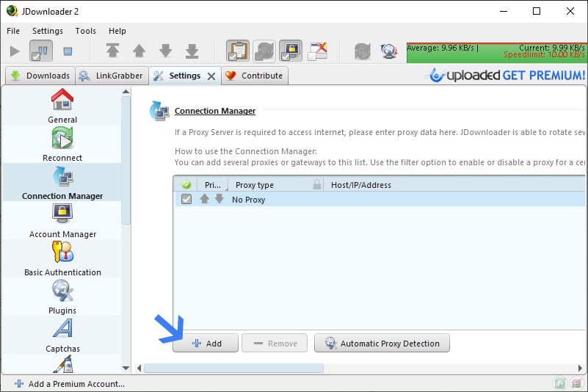The image size is (588, 392).
Task: Toggle the No Proxy enabled checkbox
Action: 186,199
